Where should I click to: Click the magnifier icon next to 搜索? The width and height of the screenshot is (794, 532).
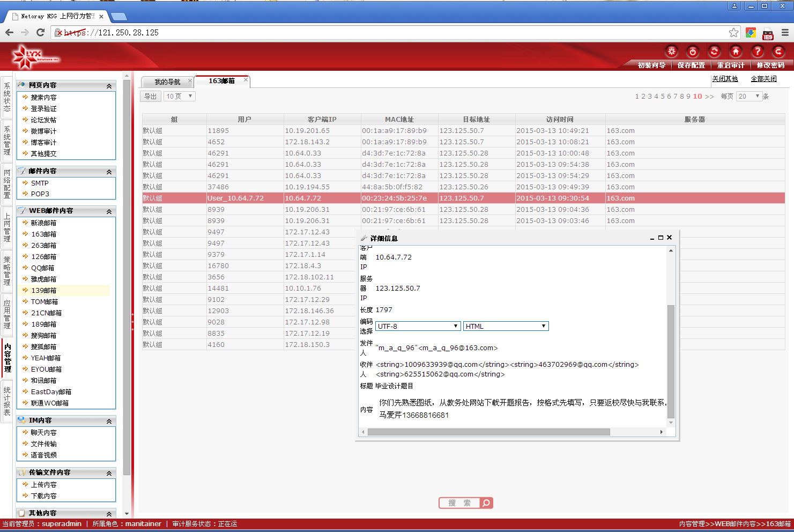(486, 503)
